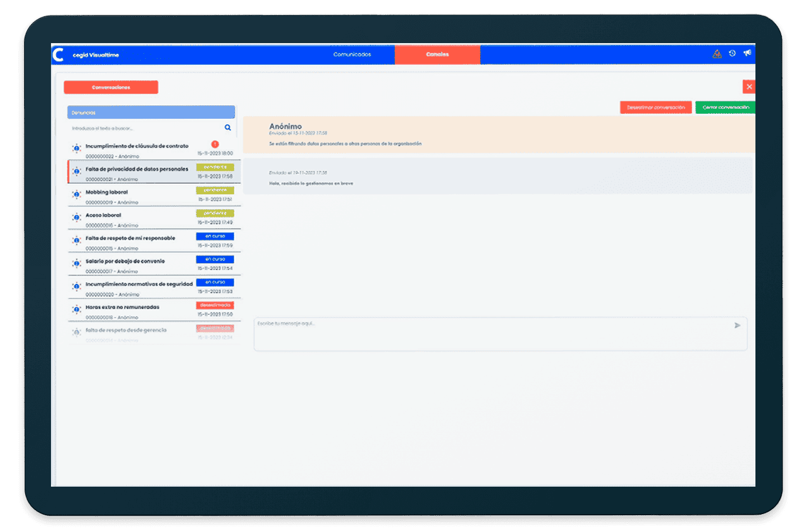Screen dimensions: 807x532
Task: Click the search magnifier icon
Action: click(x=228, y=128)
